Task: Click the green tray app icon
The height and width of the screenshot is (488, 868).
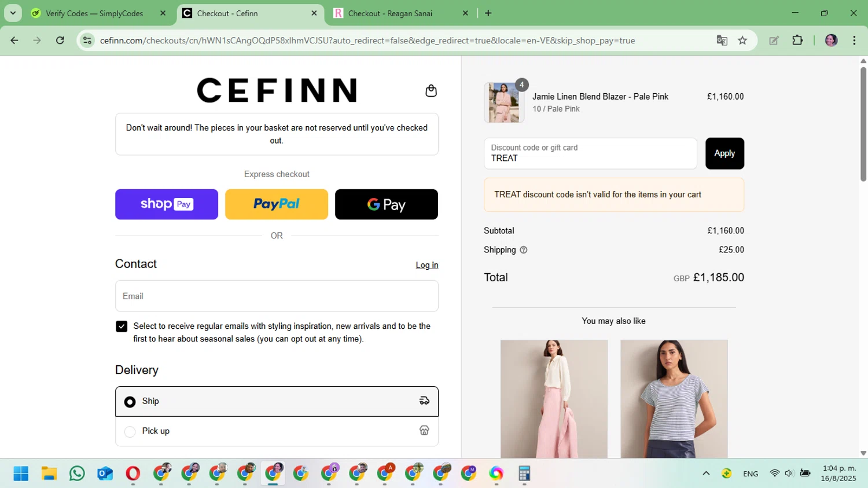Action: (727, 474)
